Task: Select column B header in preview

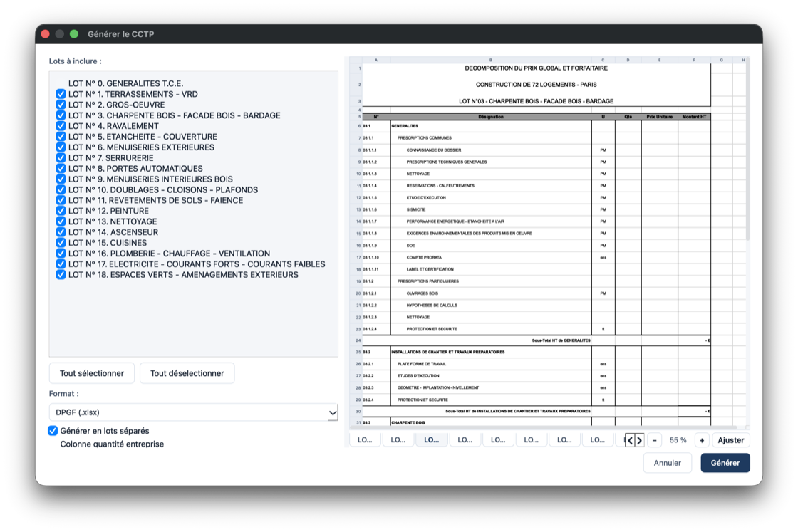Action: (491, 60)
